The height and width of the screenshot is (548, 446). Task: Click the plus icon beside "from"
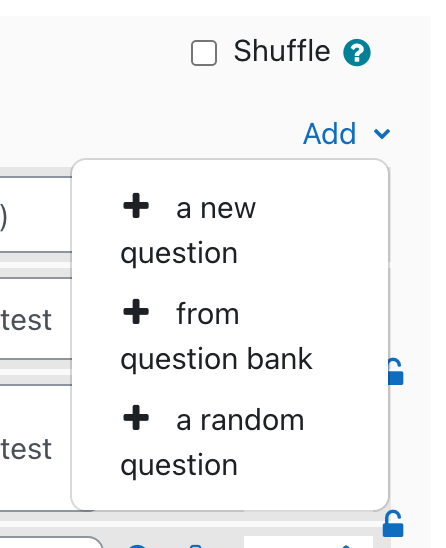coord(136,311)
